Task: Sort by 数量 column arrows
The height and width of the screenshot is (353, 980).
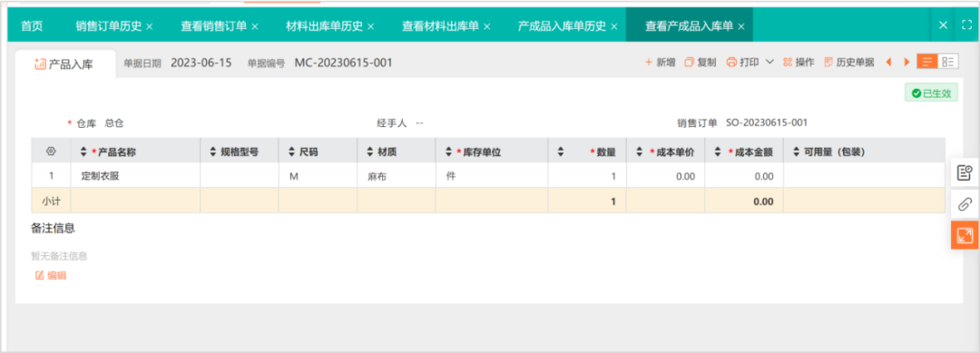Action: pos(561,152)
